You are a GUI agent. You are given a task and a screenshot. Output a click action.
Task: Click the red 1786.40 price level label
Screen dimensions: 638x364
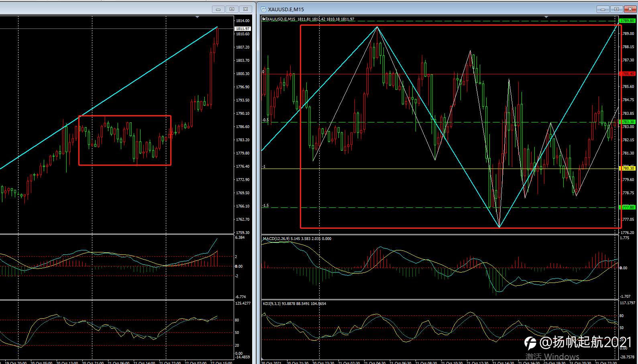[627, 74]
